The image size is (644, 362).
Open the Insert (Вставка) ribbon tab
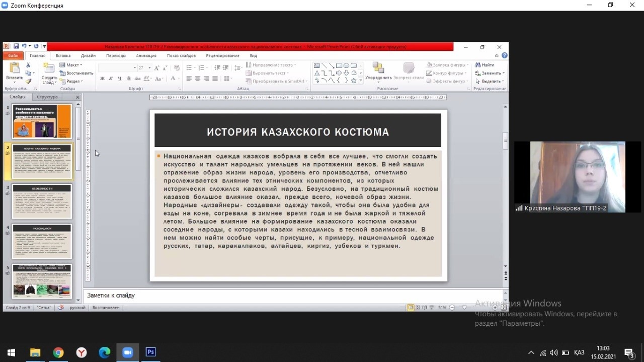(x=63, y=56)
